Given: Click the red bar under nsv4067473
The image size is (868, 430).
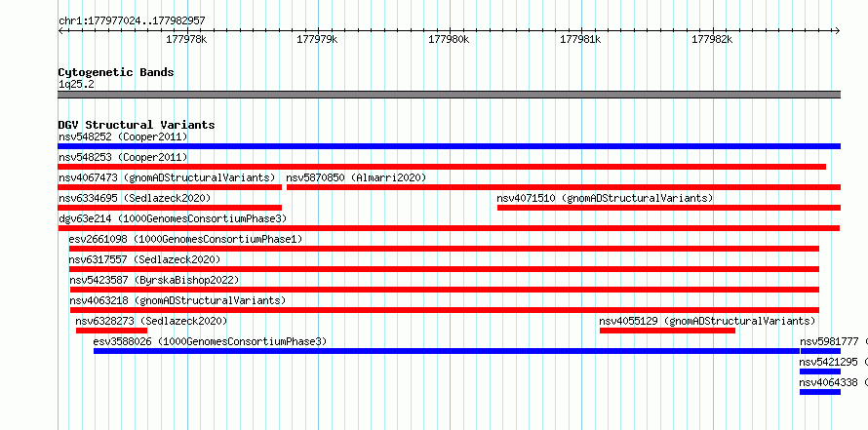Looking at the screenshot, I should [170, 187].
